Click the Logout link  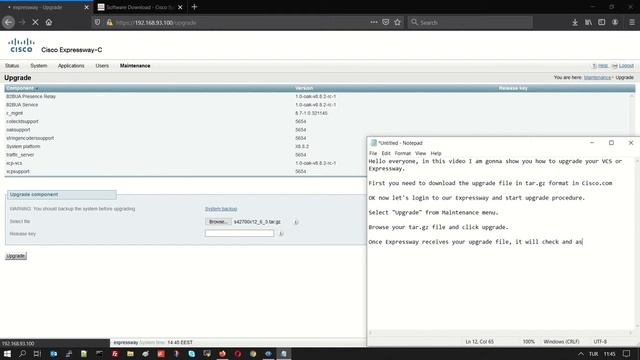tap(626, 66)
